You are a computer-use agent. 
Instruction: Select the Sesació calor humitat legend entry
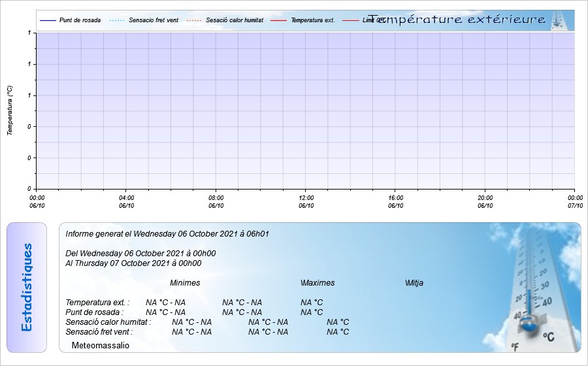point(225,20)
